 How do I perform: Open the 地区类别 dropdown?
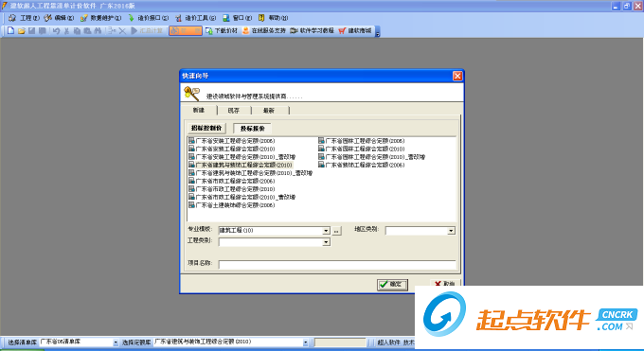(451, 231)
